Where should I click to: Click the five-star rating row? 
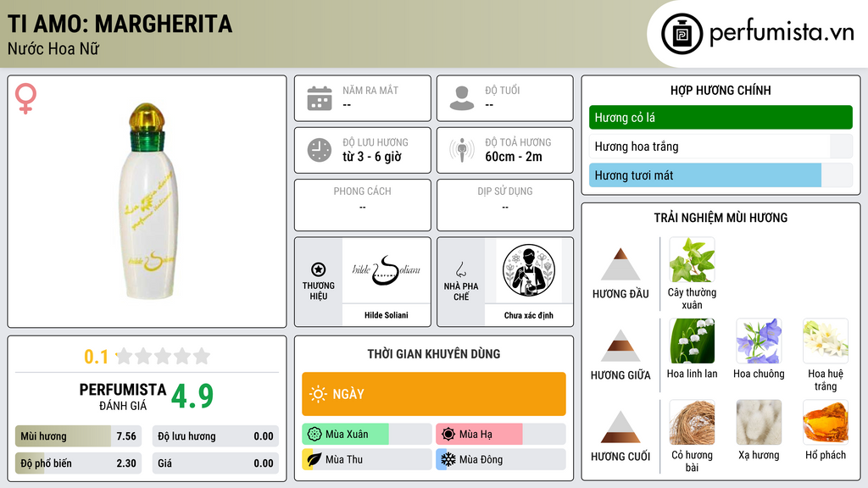pos(164,356)
